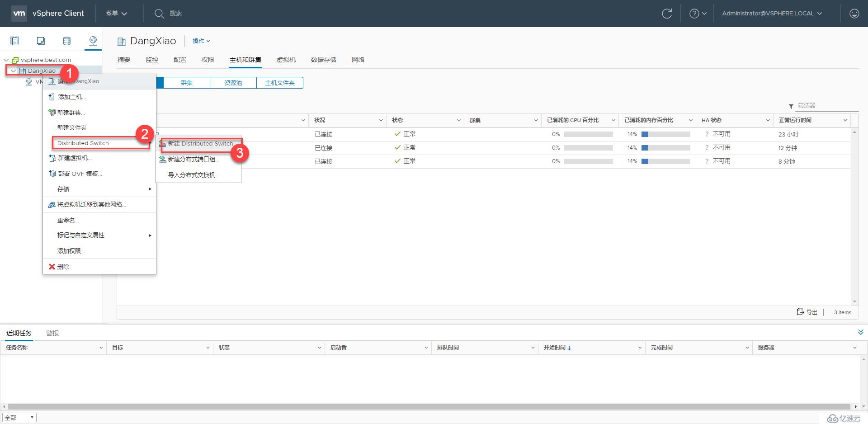This screenshot has width=868, height=424.
Task: Switch to the 监控 tab
Action: (152, 60)
